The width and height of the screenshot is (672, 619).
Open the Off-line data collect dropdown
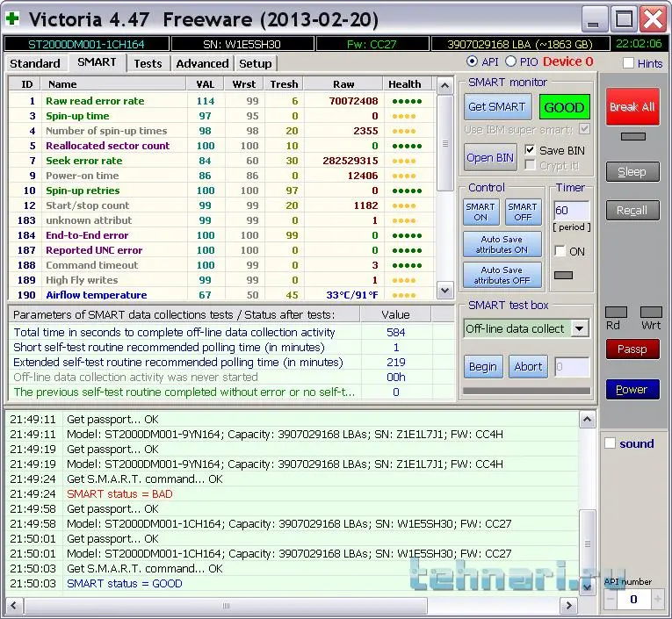tap(580, 329)
